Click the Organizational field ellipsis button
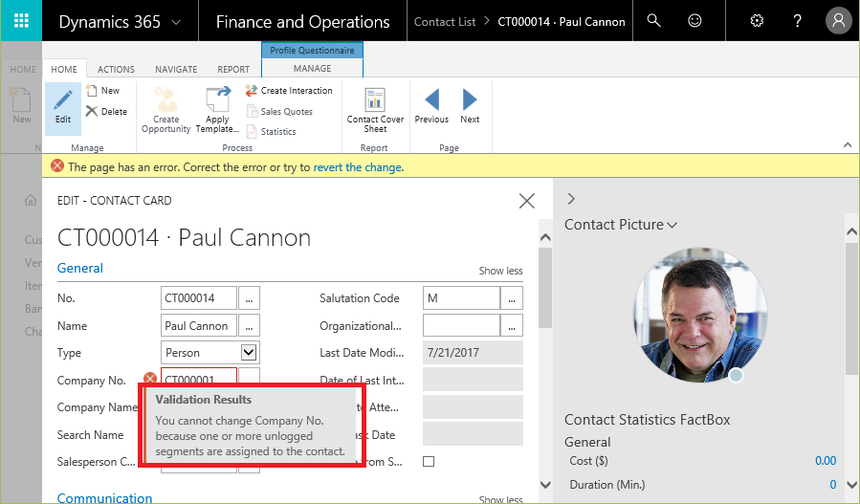 point(512,326)
